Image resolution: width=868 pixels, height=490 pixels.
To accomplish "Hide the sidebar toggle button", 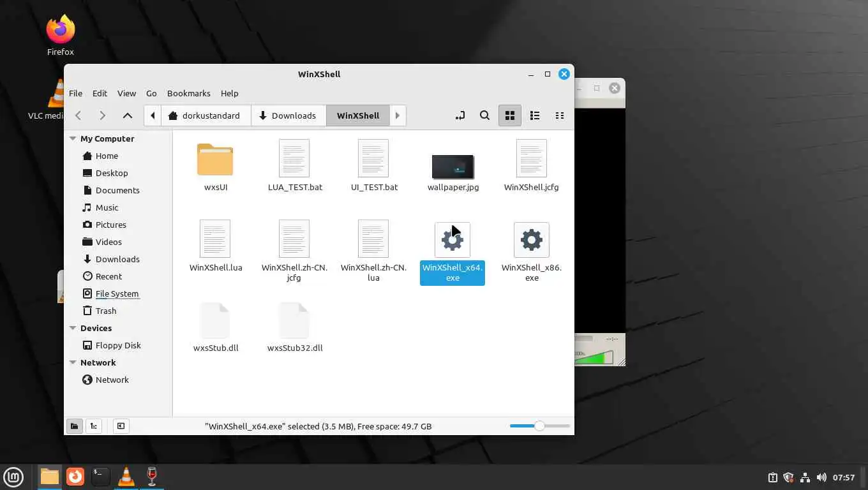I will 121,426.
